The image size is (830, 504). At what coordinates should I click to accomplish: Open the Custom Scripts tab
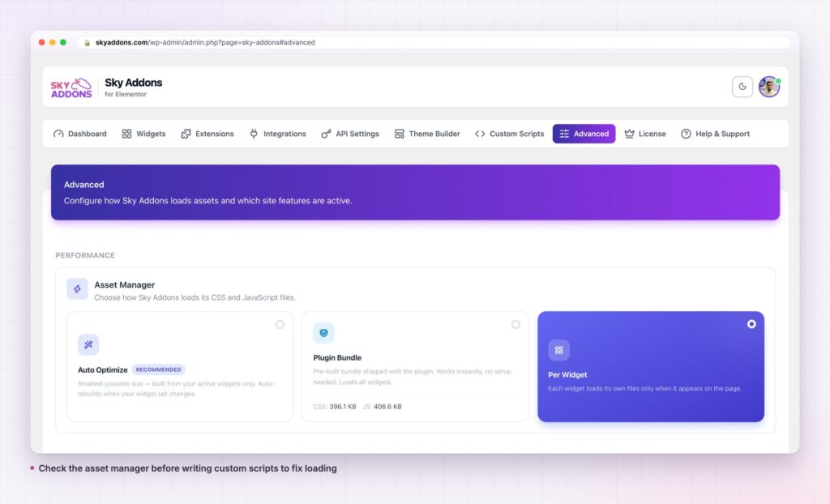[509, 134]
